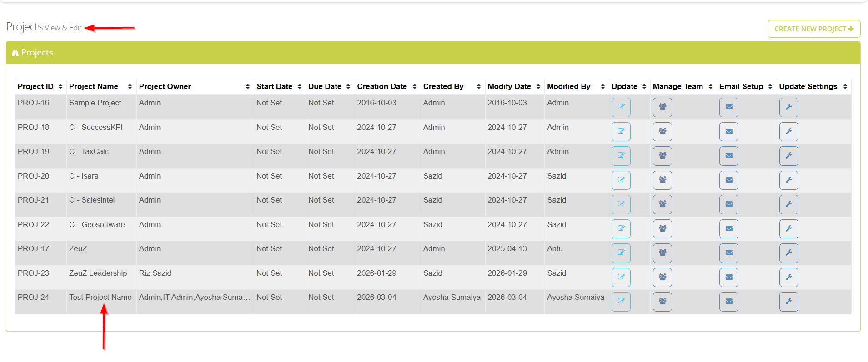Image resolution: width=868 pixels, height=362 pixels.
Task: Open team management for Test Project Name
Action: tap(662, 302)
